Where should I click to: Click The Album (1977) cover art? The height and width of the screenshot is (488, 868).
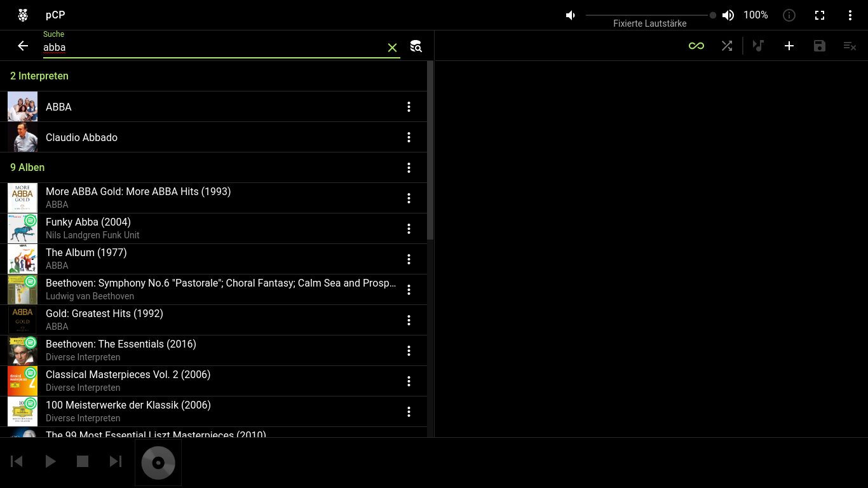point(22,259)
